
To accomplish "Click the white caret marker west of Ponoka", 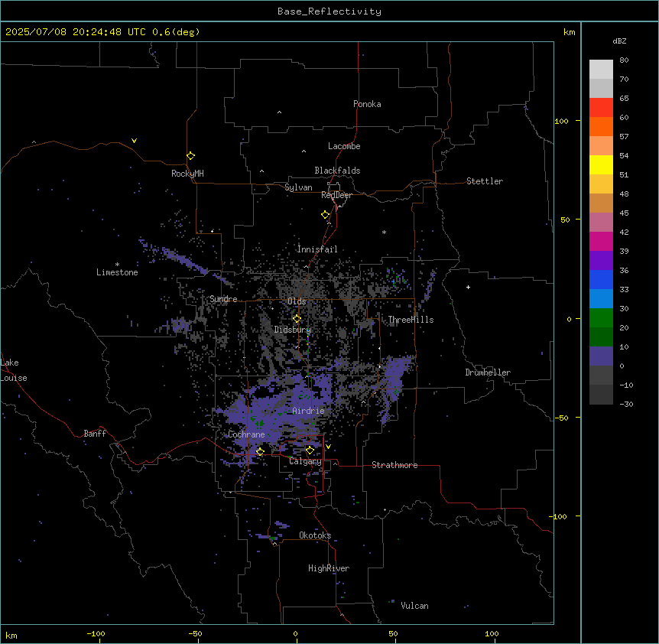I will (280, 112).
